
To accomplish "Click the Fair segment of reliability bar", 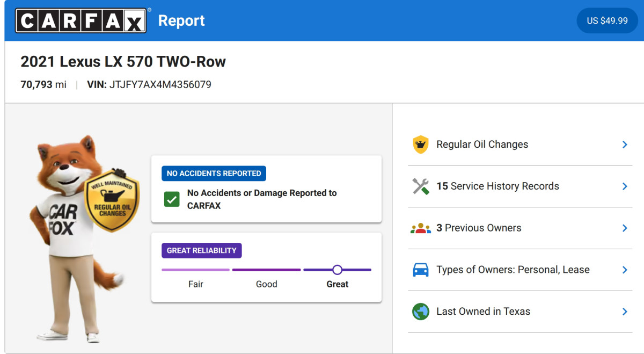I will [x=195, y=270].
